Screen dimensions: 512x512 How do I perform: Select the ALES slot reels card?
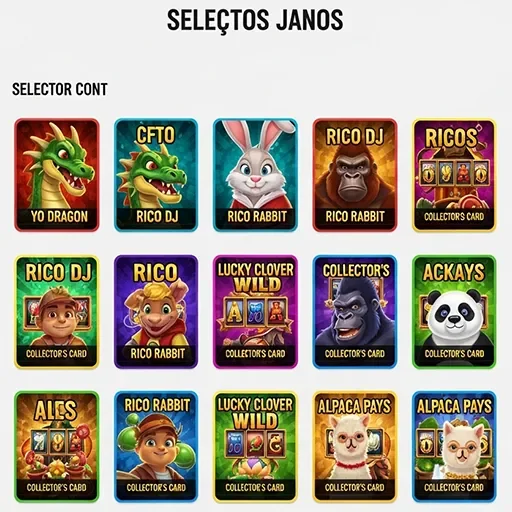[x=57, y=447]
